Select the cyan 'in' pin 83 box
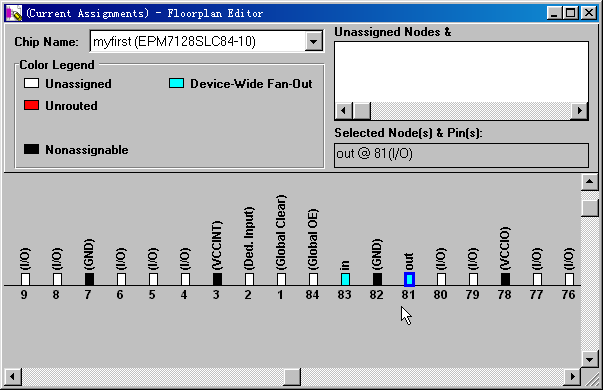Viewport: 603px width, 390px height. [345, 279]
